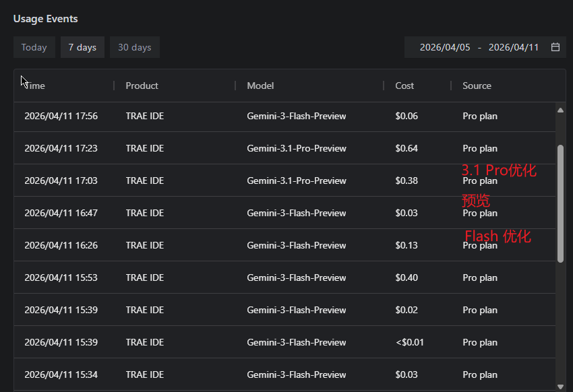
Task: Open the calendar icon in date range picker
Action: [x=555, y=47]
